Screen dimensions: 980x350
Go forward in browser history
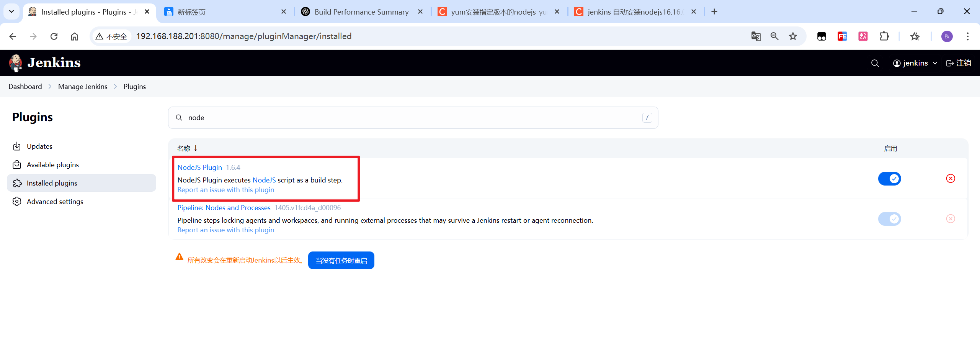tap(33, 36)
